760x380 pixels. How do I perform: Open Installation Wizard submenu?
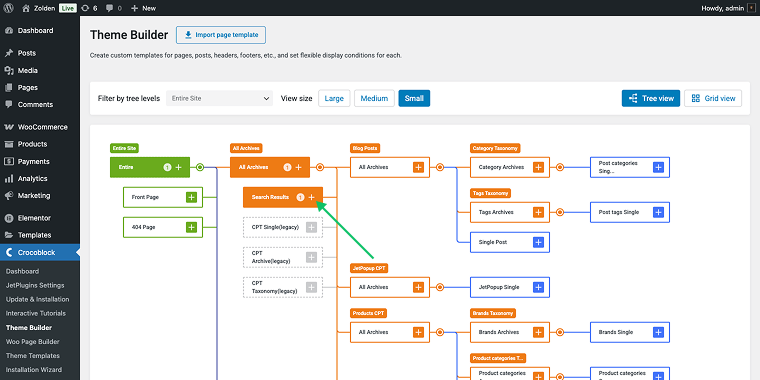(x=34, y=370)
